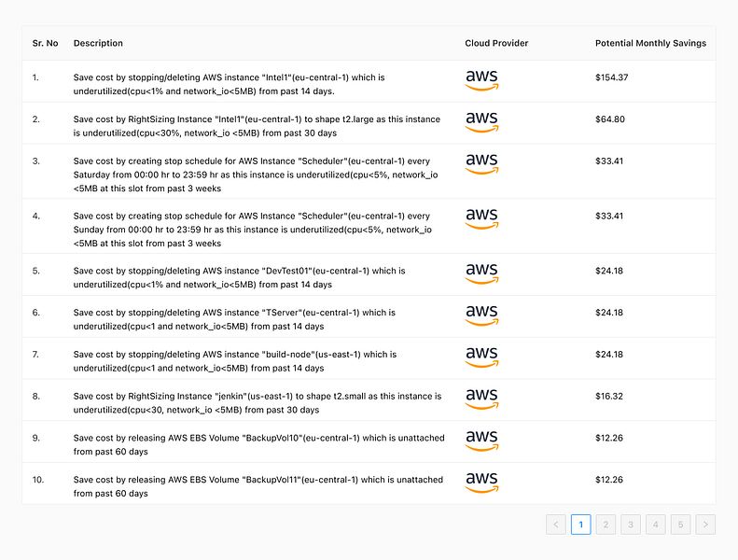Go to the previous page arrow
738x560 pixels.
(556, 525)
